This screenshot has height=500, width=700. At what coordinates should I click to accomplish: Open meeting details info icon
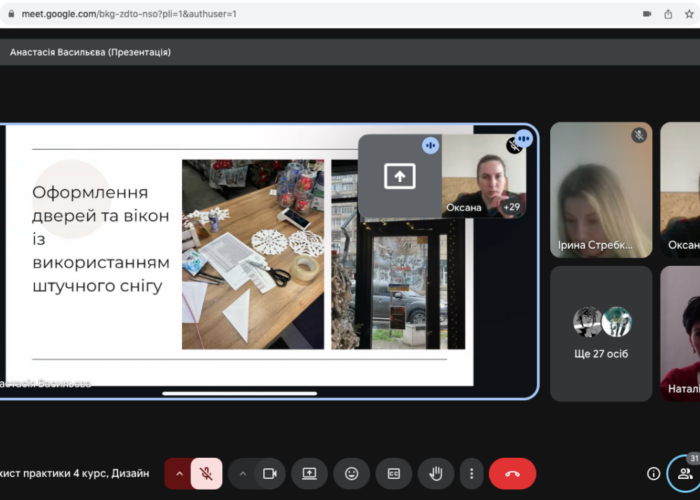[653, 473]
